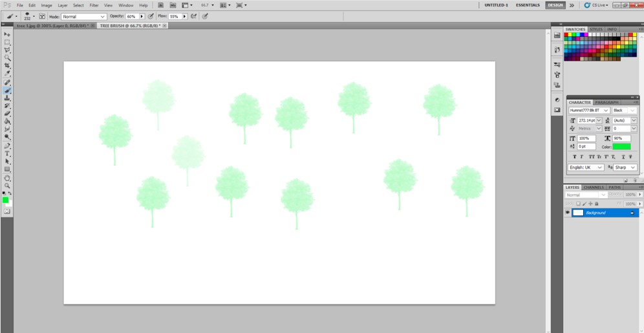Click the green foreground color swatch
644x333 pixels.
[5, 200]
